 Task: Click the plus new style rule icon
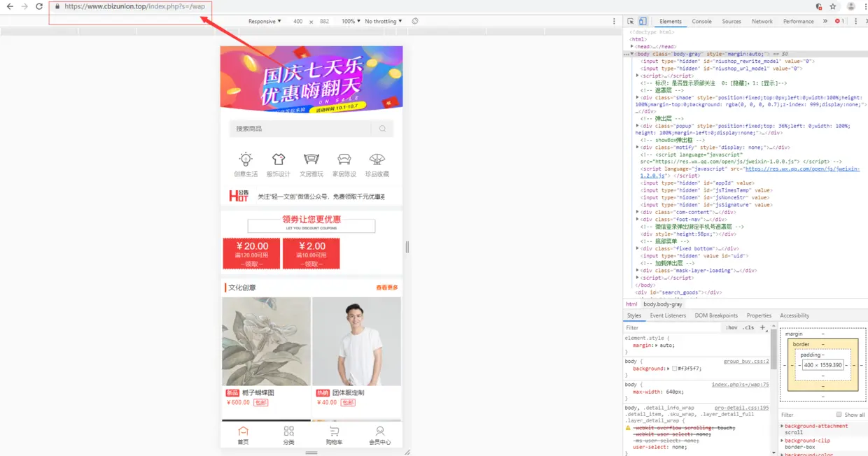click(763, 327)
